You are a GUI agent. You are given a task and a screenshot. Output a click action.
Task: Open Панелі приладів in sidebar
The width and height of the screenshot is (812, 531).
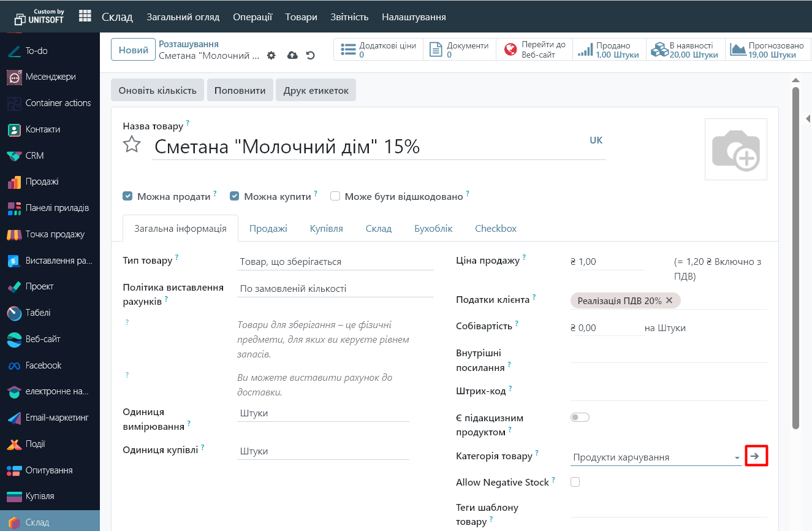tap(50, 208)
